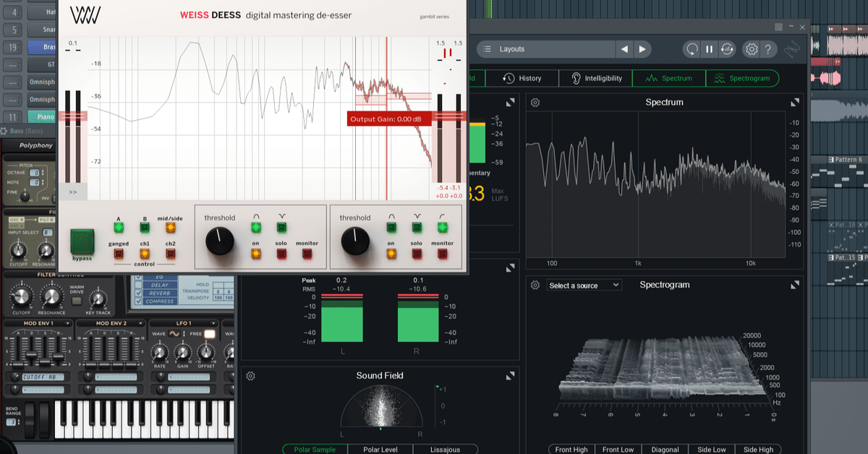Go to previous layout arrow
Viewport: 868px width, 454px height.
coord(624,49)
